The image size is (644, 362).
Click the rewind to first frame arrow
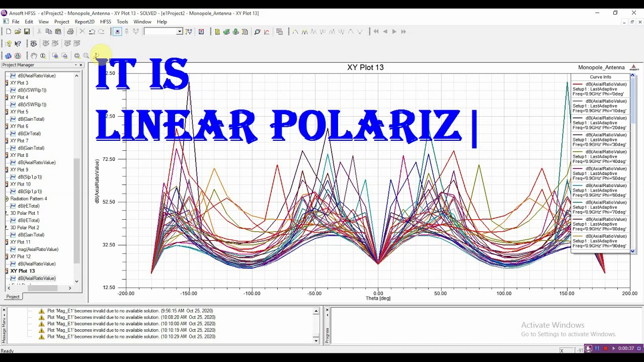pos(376,32)
